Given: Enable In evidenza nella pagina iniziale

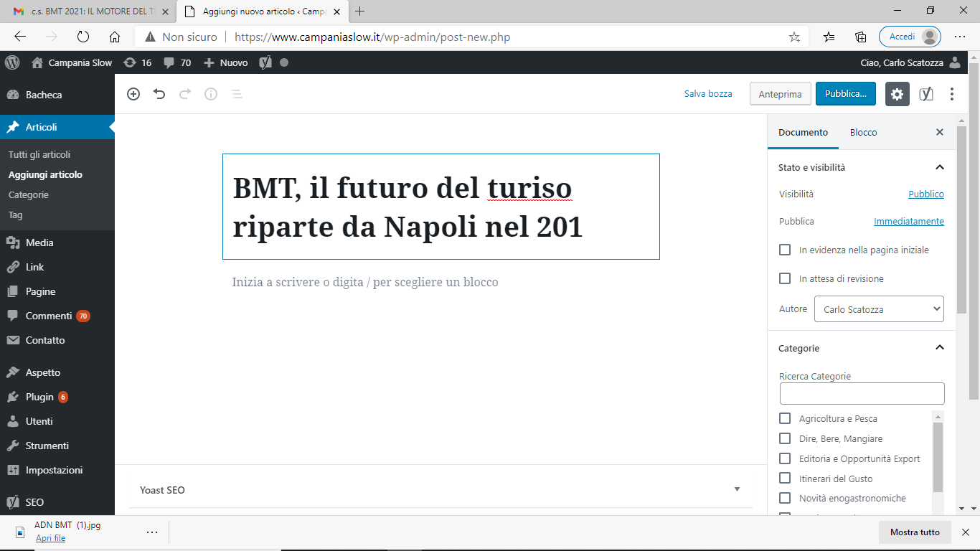Looking at the screenshot, I should (x=785, y=250).
